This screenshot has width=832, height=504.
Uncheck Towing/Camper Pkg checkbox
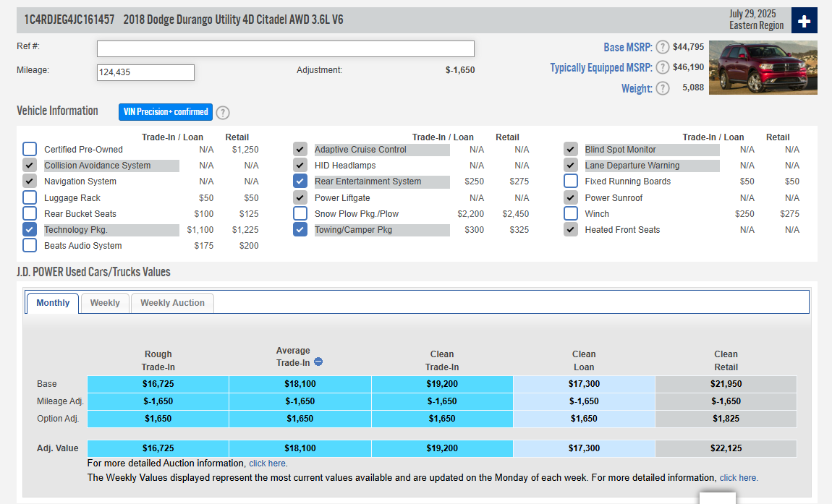(300, 229)
